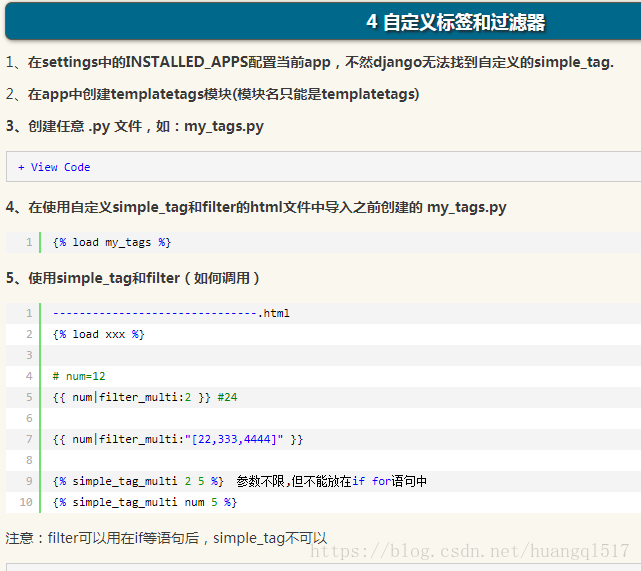The image size is (641, 571).
Task: Click step 4 text about 导入之前创建的 my_tags.py
Action: 256,207
